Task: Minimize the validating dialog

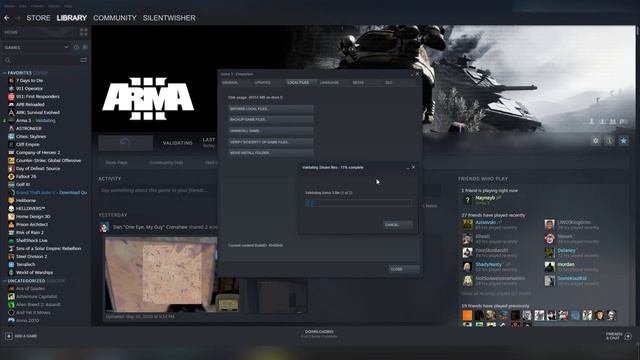Action: coord(408,168)
